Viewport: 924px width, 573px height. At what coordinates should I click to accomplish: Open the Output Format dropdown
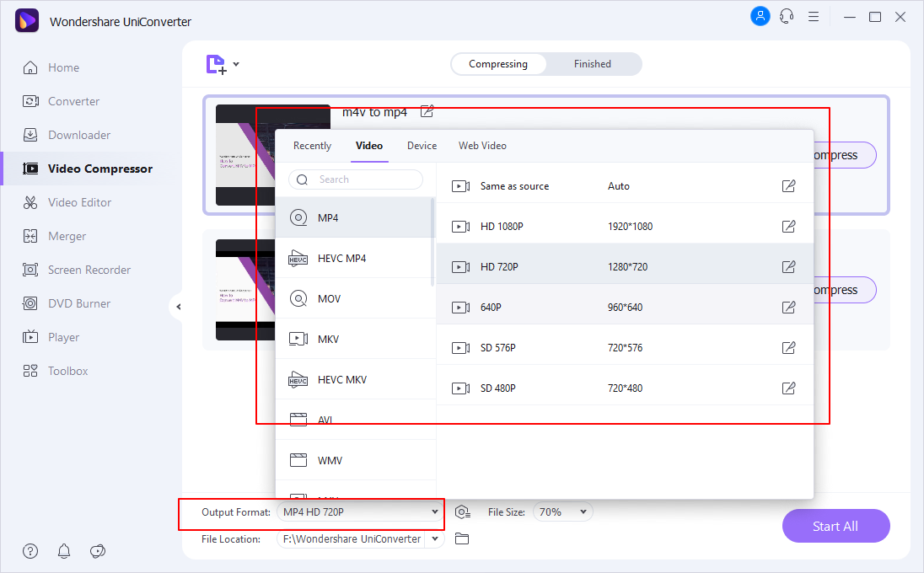361,512
